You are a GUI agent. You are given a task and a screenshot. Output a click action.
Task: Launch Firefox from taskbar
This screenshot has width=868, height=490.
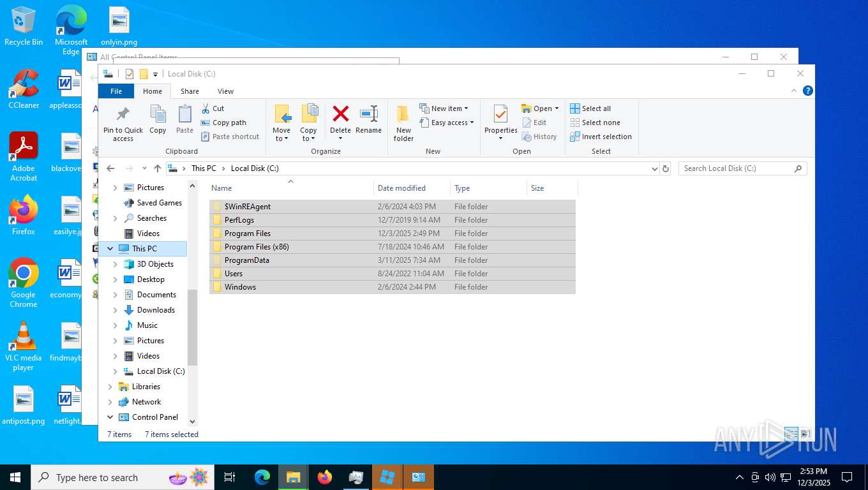[325, 477]
